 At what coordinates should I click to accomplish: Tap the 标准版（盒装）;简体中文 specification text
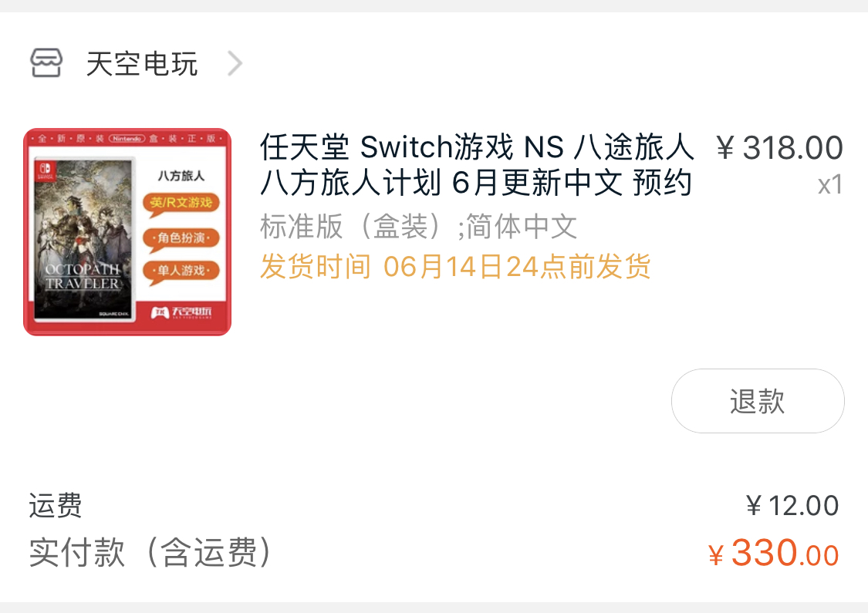tap(418, 227)
